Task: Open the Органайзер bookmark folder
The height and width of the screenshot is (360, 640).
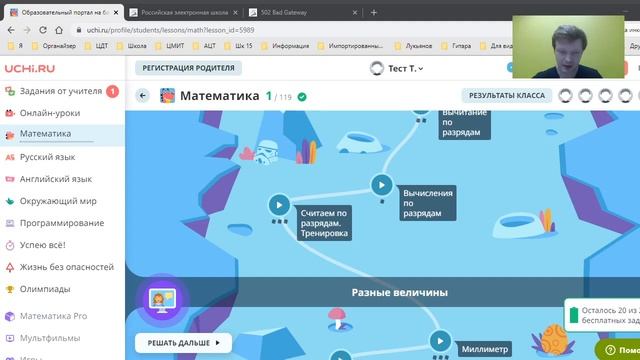Action: [x=54, y=46]
